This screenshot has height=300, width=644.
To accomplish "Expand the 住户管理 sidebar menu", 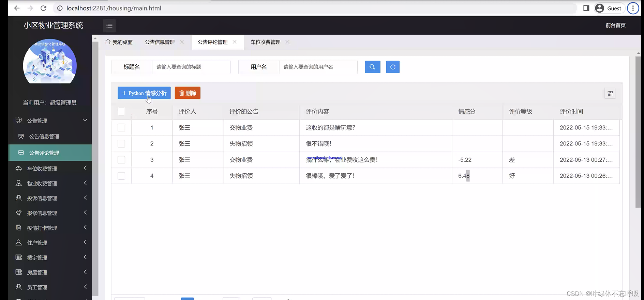I will [x=50, y=242].
